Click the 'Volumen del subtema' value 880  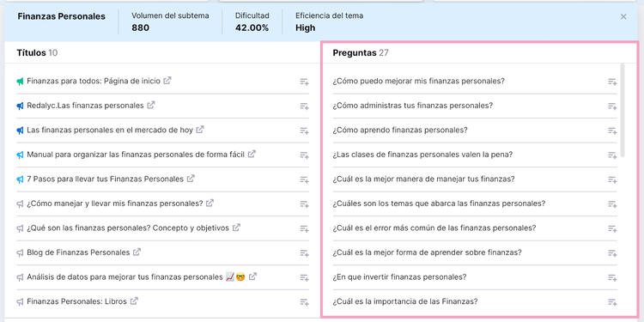(141, 28)
